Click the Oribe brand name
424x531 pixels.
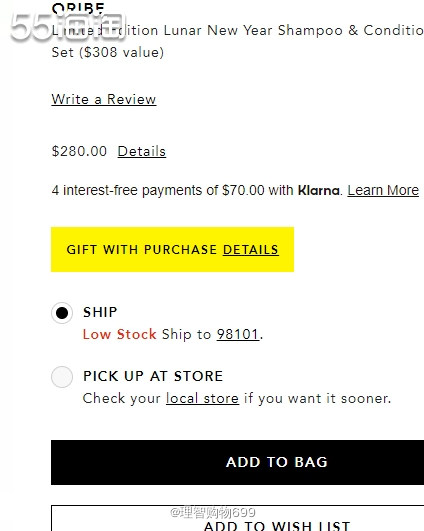coord(78,8)
